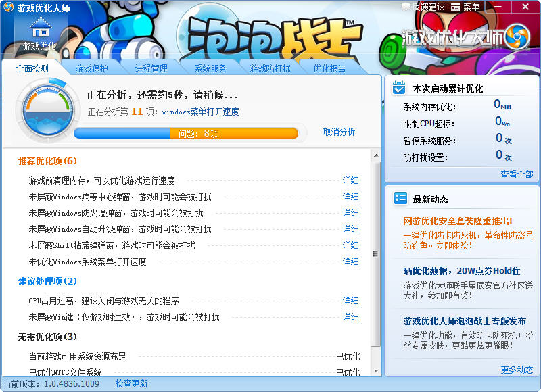View 详细 for Shift粘滞键弹窗
The height and width of the screenshot is (392, 541).
pyautogui.click(x=350, y=245)
